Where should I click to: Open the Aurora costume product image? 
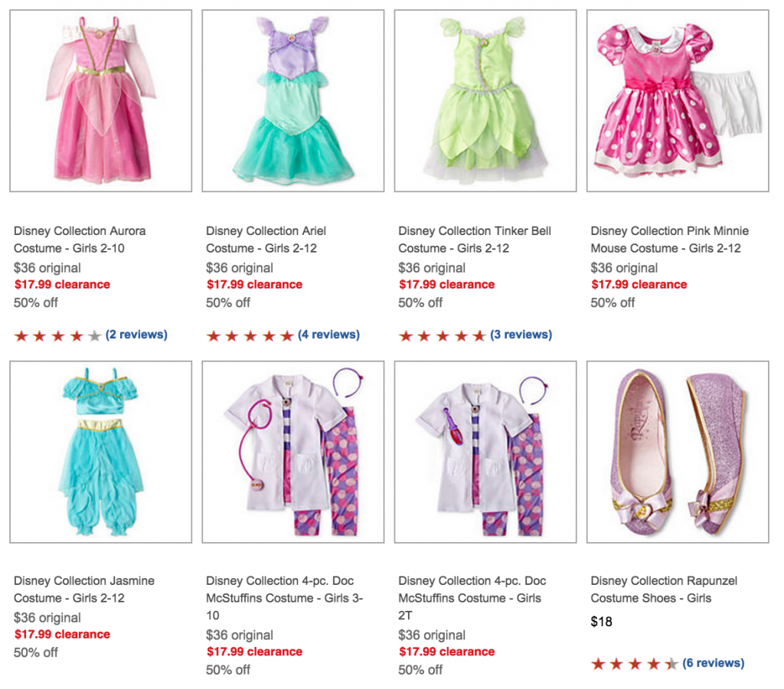pos(100,100)
